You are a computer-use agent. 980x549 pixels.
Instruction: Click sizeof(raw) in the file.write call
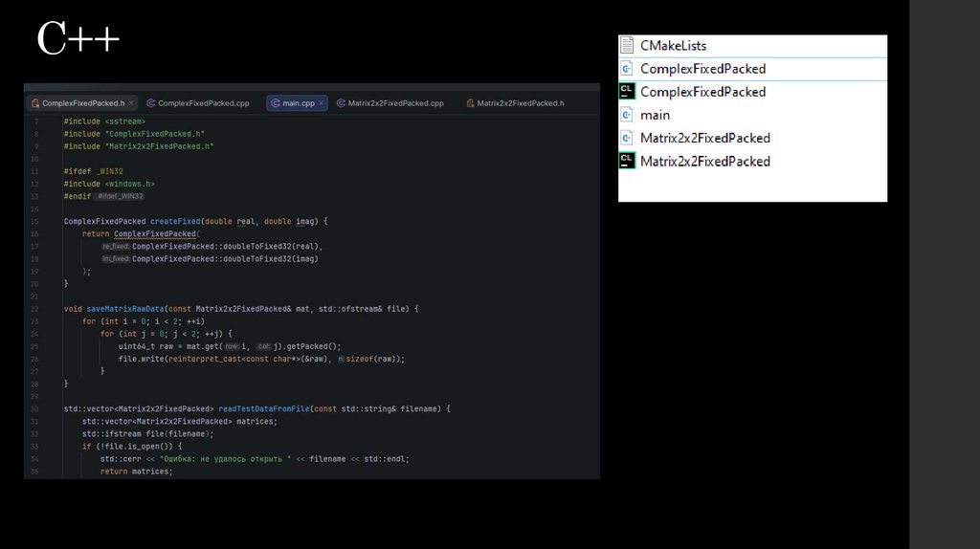coord(372,359)
